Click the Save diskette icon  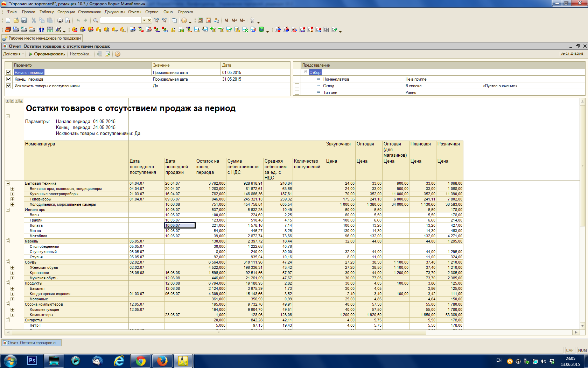click(24, 20)
